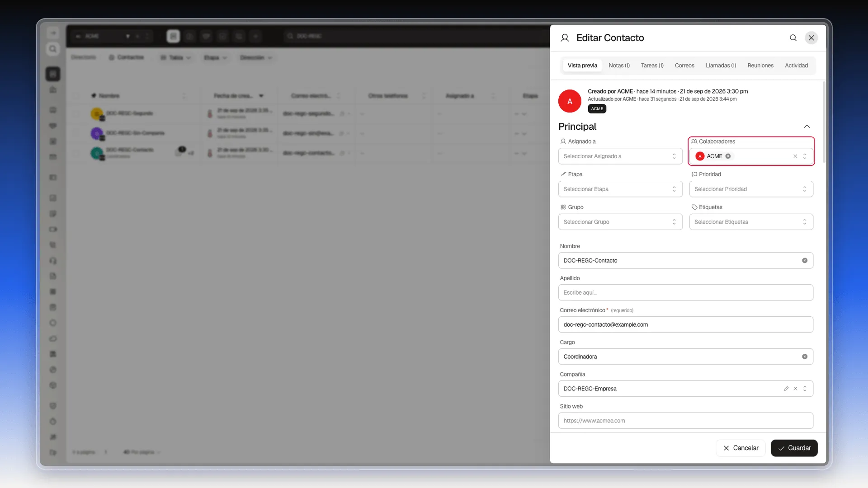The image size is (868, 488).
Task: Remove ACME chip from Colaboradores
Action: [728, 156]
